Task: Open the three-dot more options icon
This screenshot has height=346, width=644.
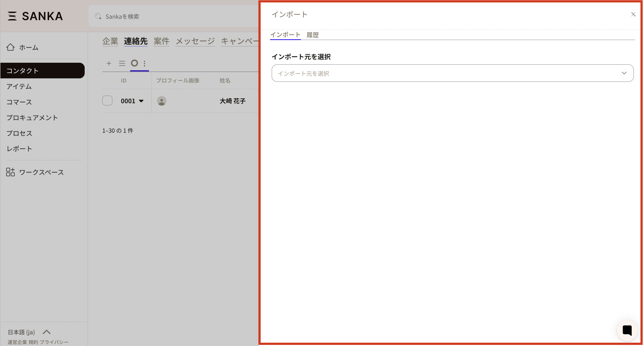Action: pos(145,63)
